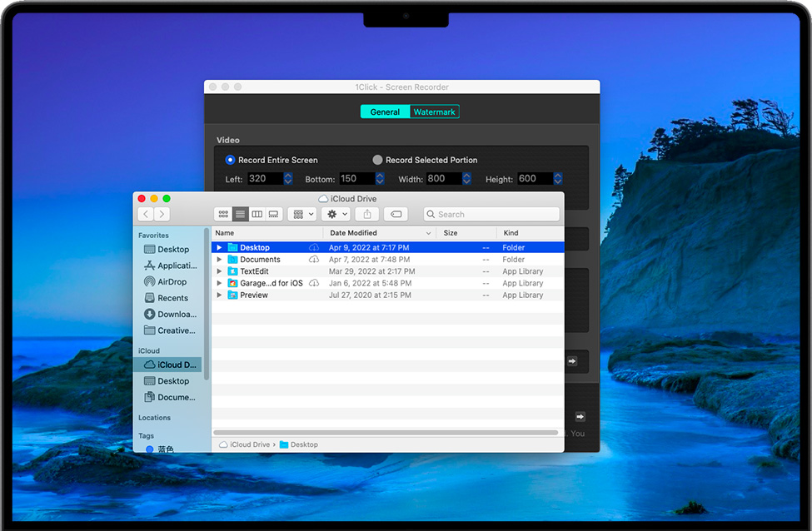812x531 pixels.
Task: Open the gear Action dropdown menu
Action: [x=336, y=214]
